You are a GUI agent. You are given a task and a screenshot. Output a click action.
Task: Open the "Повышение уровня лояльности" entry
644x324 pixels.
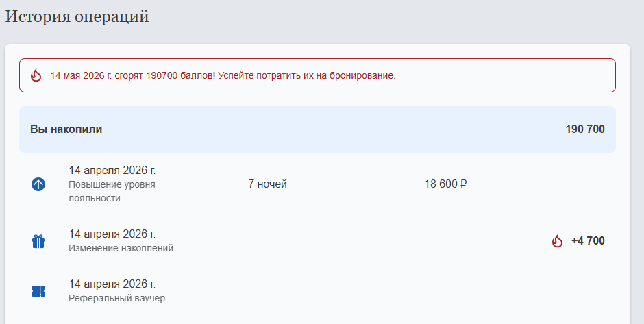tap(112, 191)
